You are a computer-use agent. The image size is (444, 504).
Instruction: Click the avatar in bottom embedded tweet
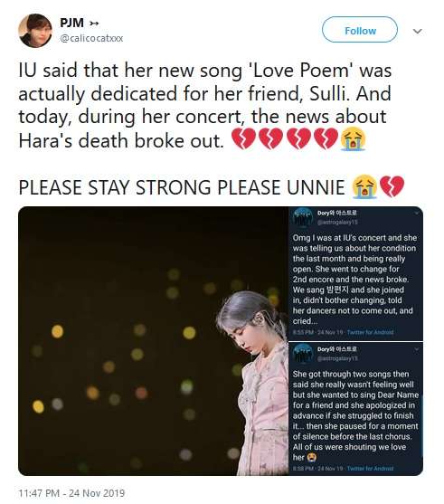[302, 353]
